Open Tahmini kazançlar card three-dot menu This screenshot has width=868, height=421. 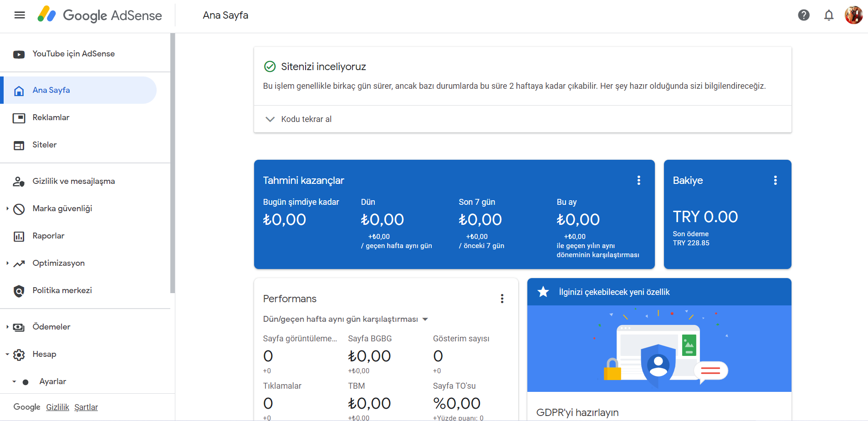(x=638, y=180)
